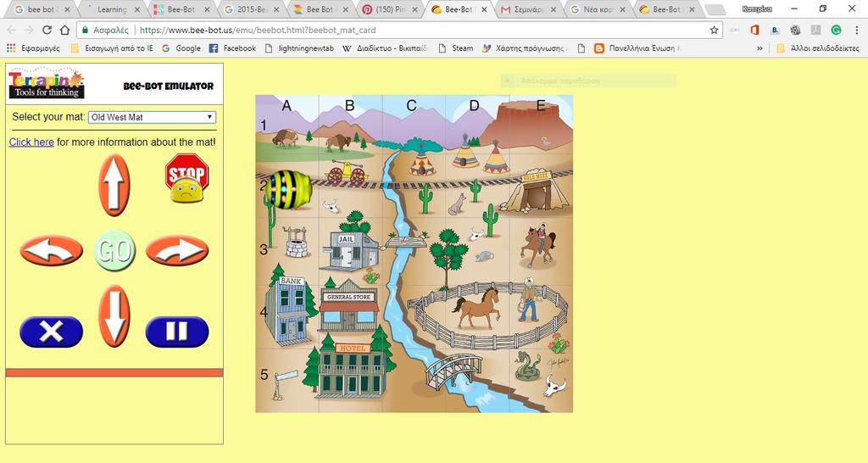Open the Select your mat dropdown
The height and width of the screenshot is (463, 868).
(153, 117)
